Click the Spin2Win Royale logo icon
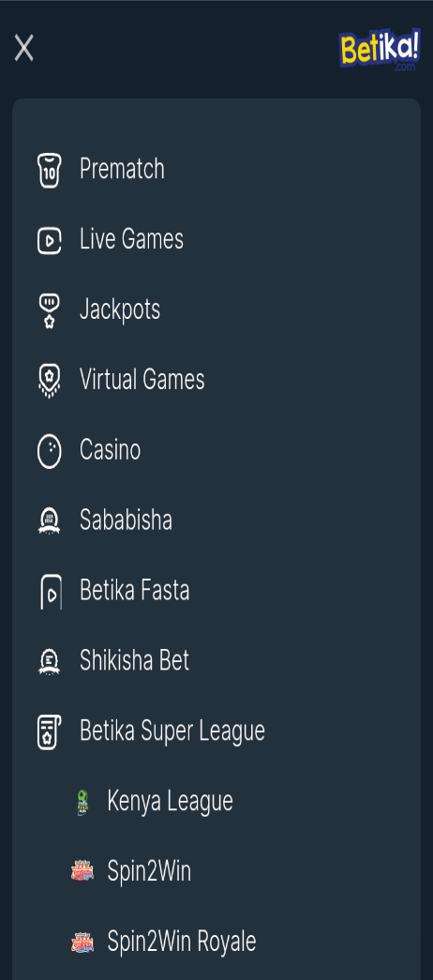This screenshot has height=980, width=433. pos(82,942)
